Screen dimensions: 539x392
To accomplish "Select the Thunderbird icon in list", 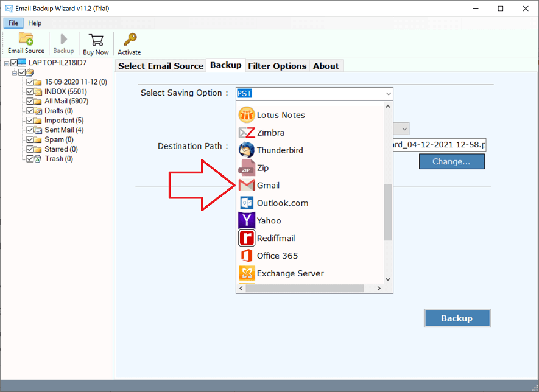I will pos(247,150).
